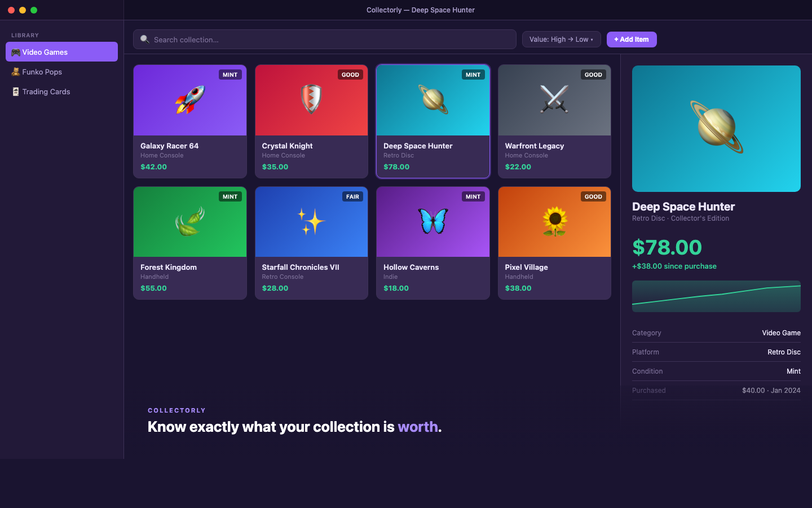
Task: Click the + Add Item button
Action: coord(632,39)
